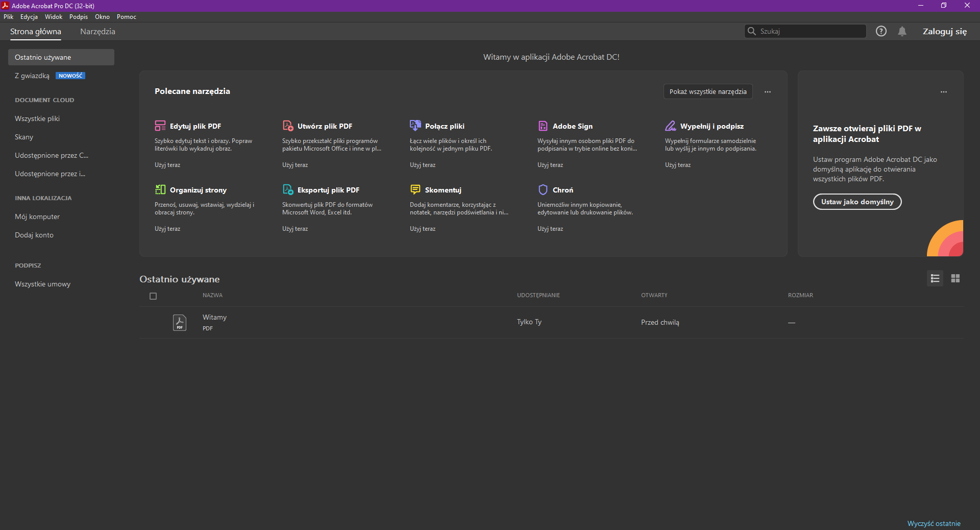980x530 pixels.
Task: Open more options on the default app card
Action: click(944, 92)
